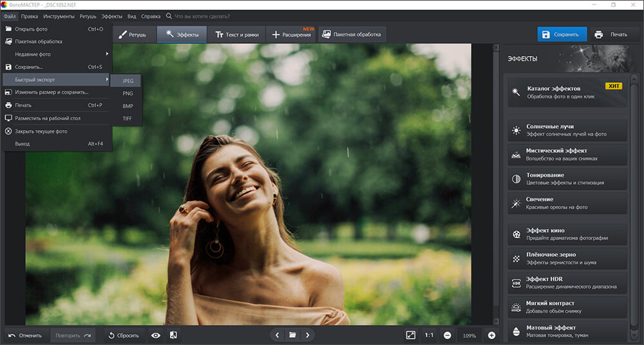The width and height of the screenshot is (644, 345).
Task: Open the Эффект HDR effect
Action: pyautogui.click(x=567, y=283)
